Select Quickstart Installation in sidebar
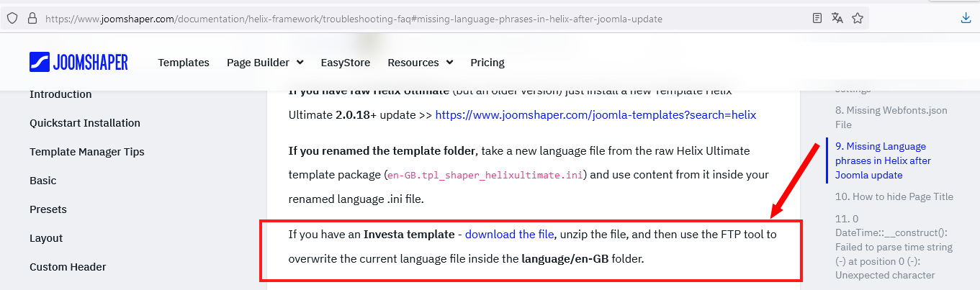Screen dimensions: 980x290 click(85, 123)
